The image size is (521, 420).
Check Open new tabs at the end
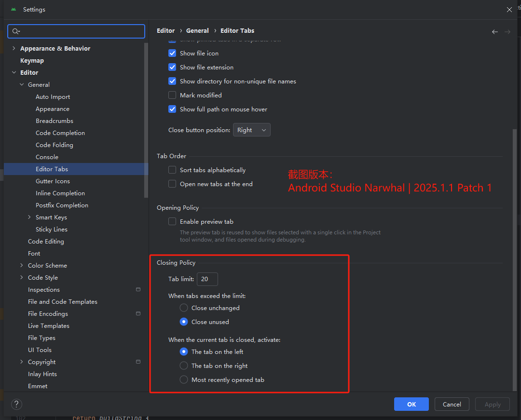coord(172,184)
